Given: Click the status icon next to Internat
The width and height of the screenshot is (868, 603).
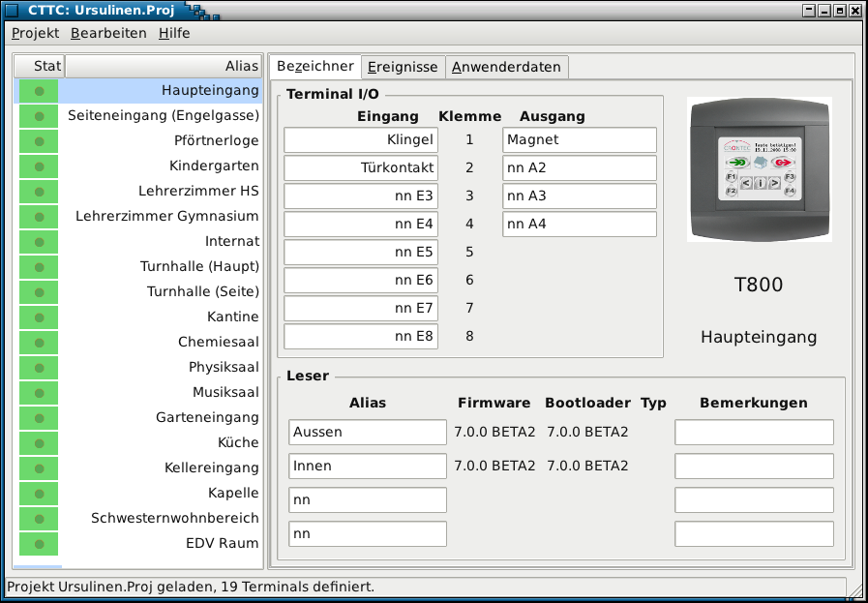Looking at the screenshot, I should [x=38, y=241].
